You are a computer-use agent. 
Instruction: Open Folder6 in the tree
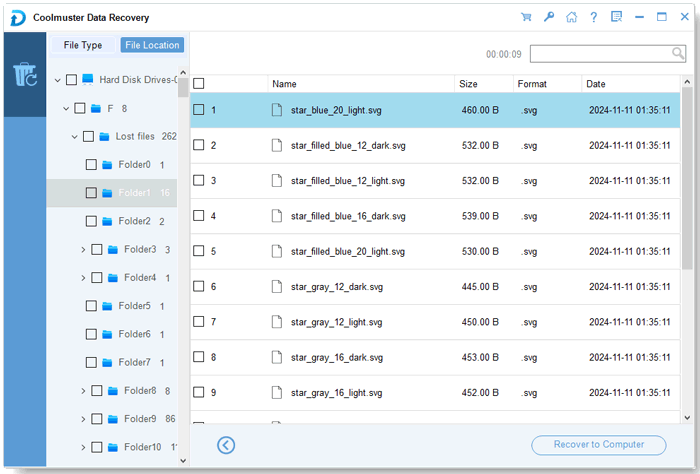pyautogui.click(x=134, y=334)
